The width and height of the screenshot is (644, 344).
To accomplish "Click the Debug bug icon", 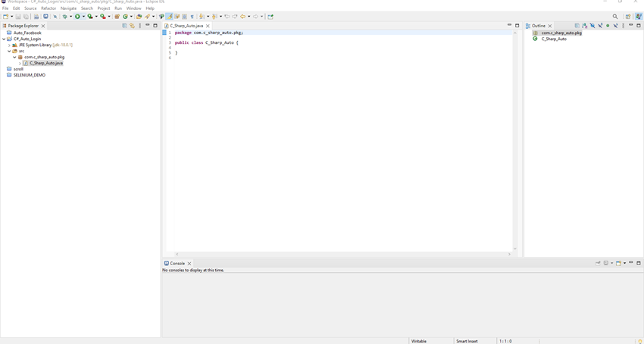I will tap(65, 17).
